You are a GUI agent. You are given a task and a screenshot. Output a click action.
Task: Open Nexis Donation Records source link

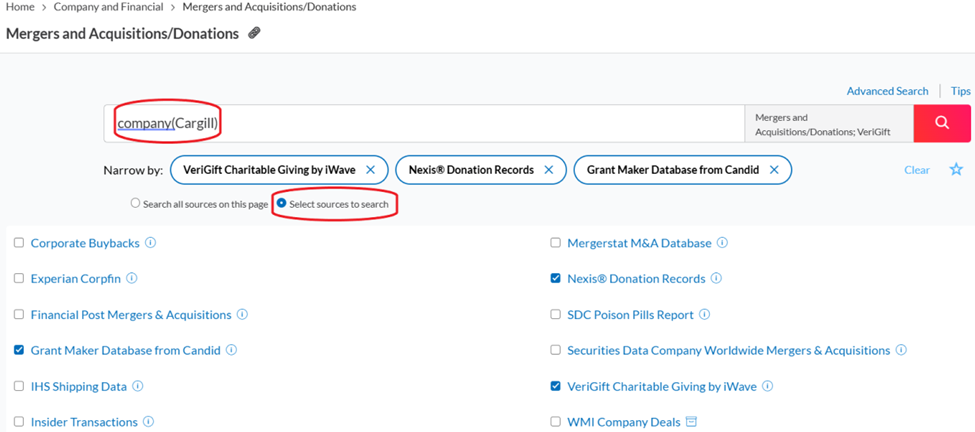tap(636, 278)
